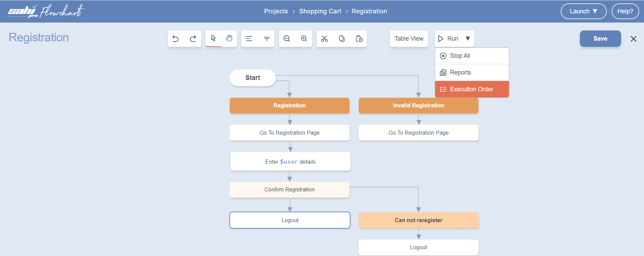644x256 pixels.
Task: Click the Redo arrow icon
Action: pyautogui.click(x=193, y=39)
